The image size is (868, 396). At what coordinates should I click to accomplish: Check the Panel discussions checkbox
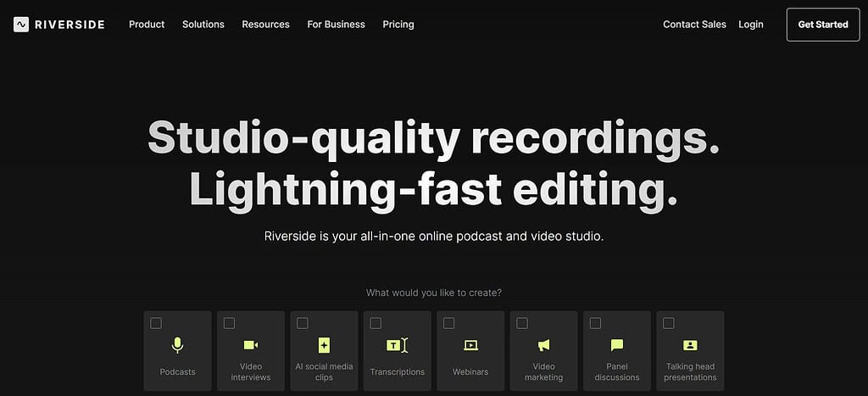(595, 323)
